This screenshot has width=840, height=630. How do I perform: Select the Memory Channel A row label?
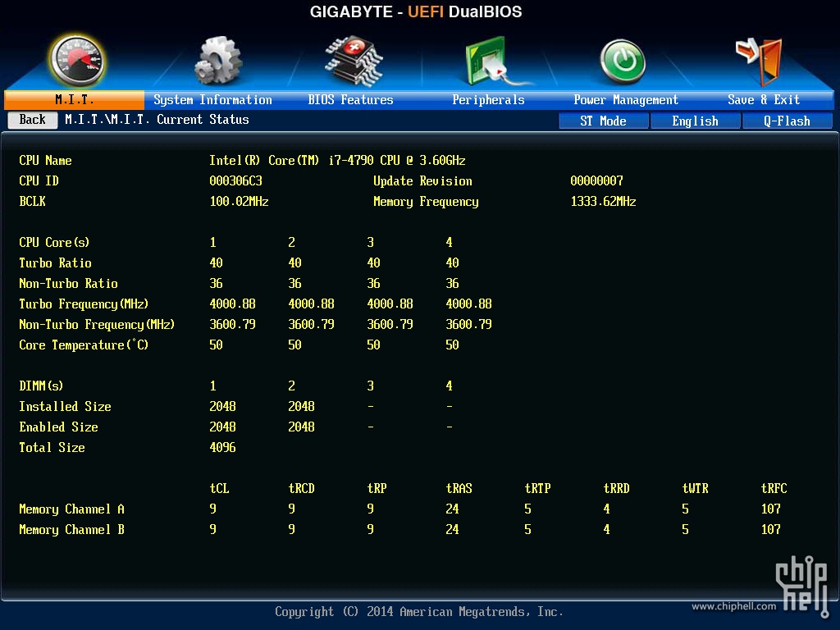point(72,509)
